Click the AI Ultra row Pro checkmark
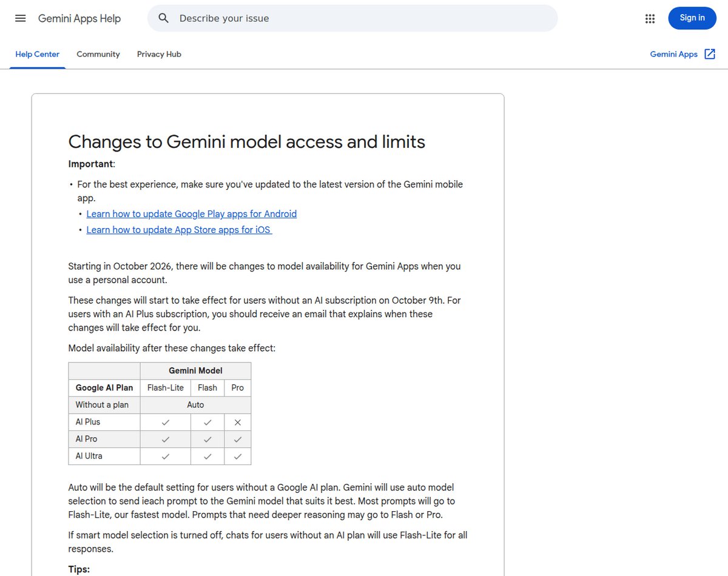728x576 pixels. (x=238, y=457)
